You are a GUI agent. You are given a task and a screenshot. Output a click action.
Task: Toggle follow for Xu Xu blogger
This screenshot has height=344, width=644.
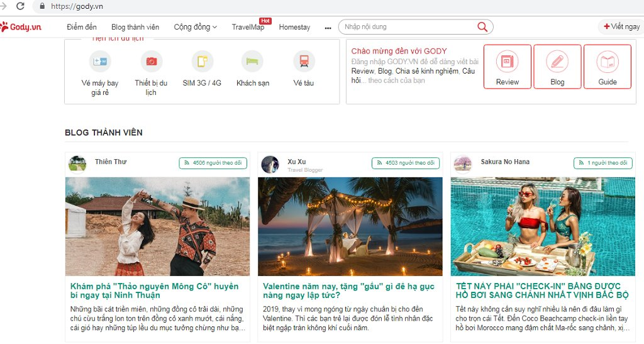tap(405, 163)
